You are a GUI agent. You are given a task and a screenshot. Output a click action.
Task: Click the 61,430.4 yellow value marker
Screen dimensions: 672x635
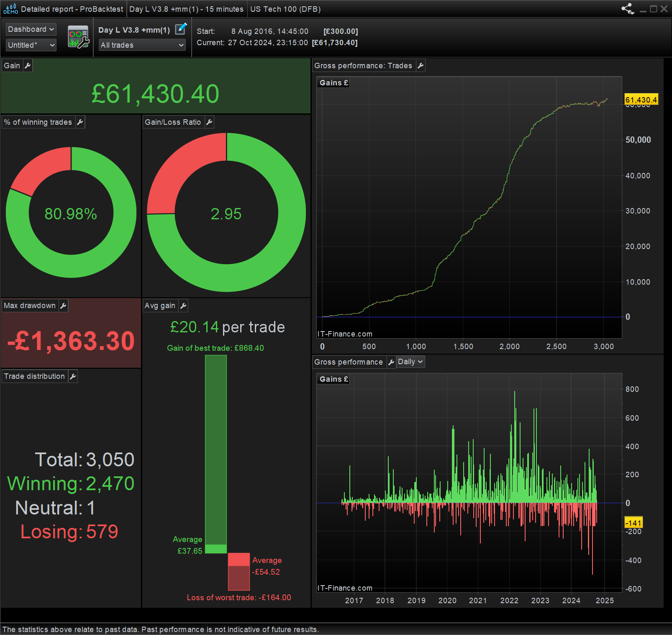coord(641,100)
